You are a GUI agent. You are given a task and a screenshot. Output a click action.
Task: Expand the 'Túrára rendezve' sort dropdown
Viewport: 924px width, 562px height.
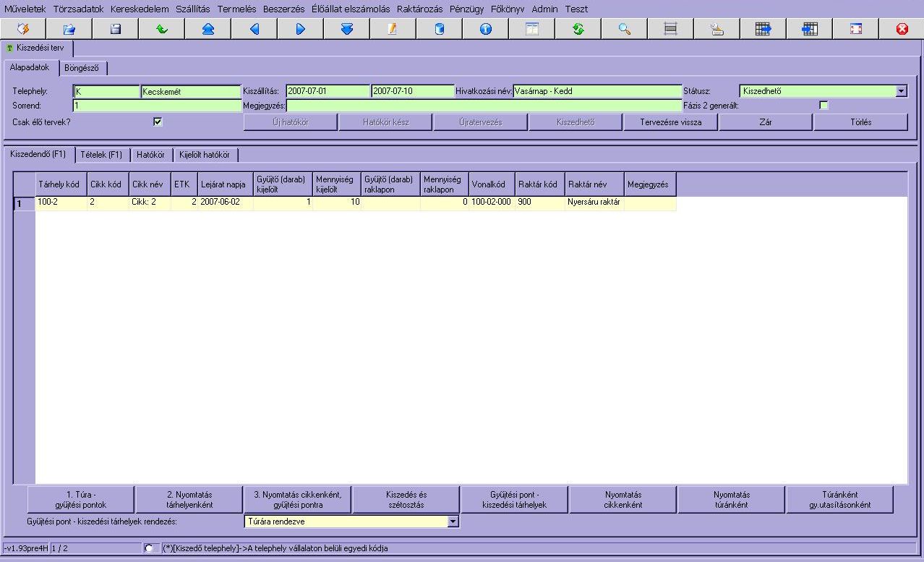(453, 521)
